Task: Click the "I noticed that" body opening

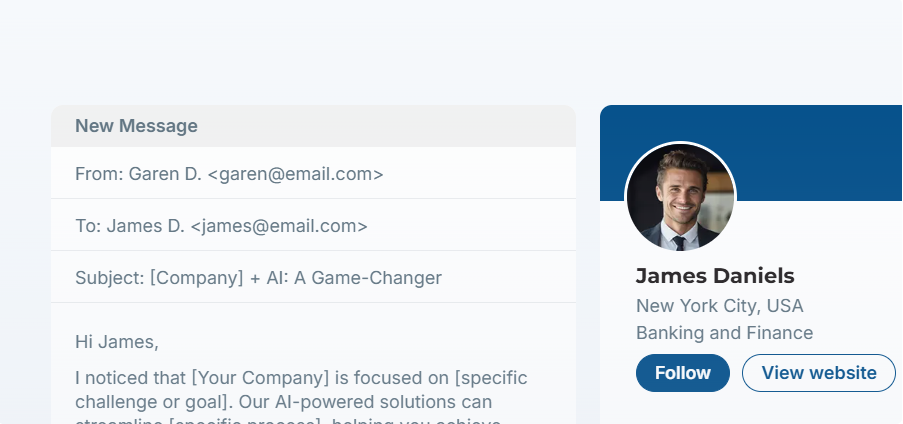Action: [x=130, y=378]
